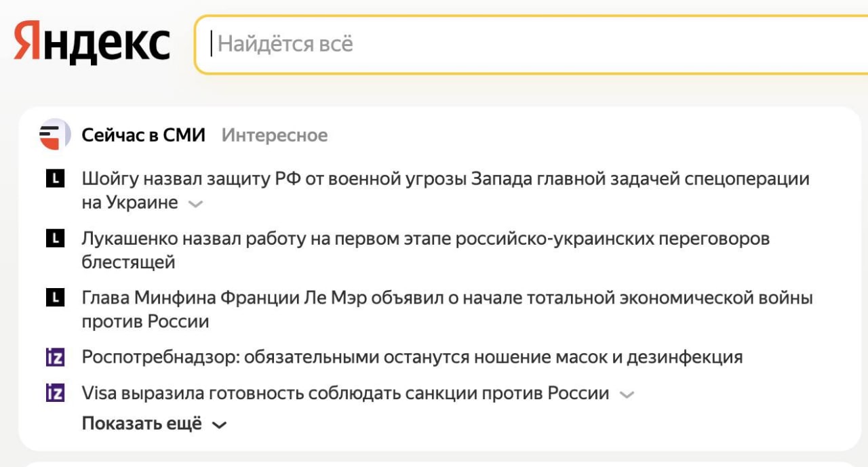Click the Izvestia icon beside the Роспотребнадзор headline
This screenshot has width=868, height=467.
point(54,357)
